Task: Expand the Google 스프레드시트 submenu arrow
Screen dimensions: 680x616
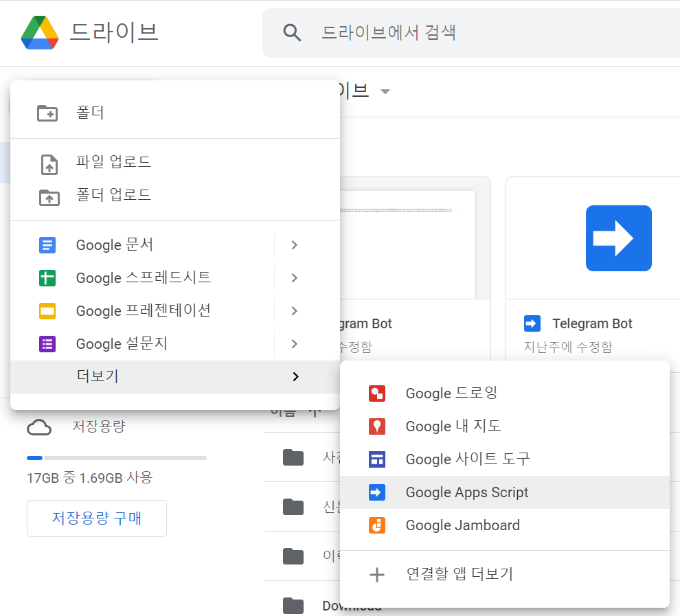Action: pyautogui.click(x=295, y=278)
